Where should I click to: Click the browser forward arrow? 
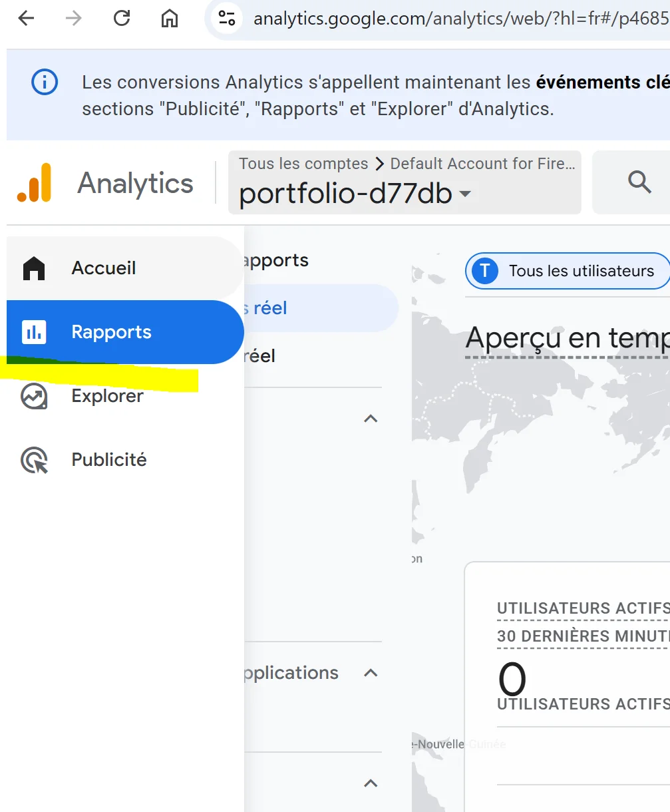click(74, 18)
